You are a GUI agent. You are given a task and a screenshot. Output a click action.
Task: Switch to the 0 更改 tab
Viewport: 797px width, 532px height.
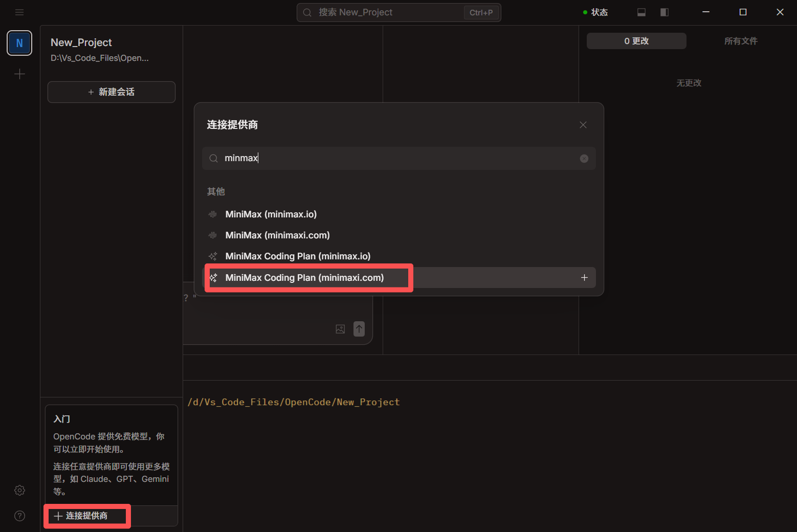pyautogui.click(x=636, y=41)
